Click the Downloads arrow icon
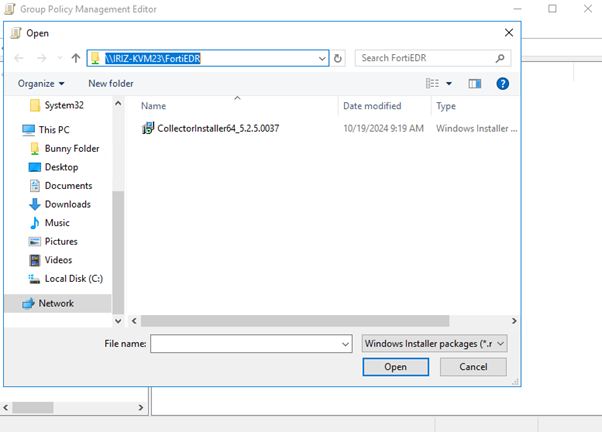 click(35, 204)
